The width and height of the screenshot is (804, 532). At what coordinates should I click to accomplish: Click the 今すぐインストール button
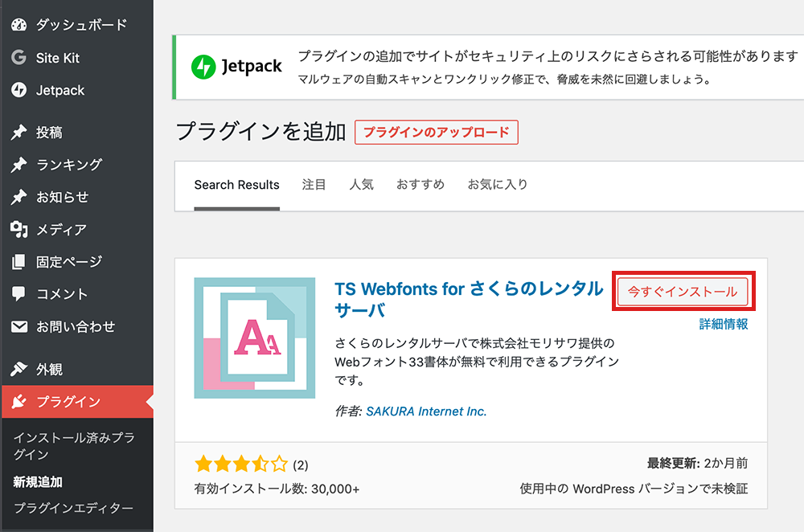(x=683, y=292)
